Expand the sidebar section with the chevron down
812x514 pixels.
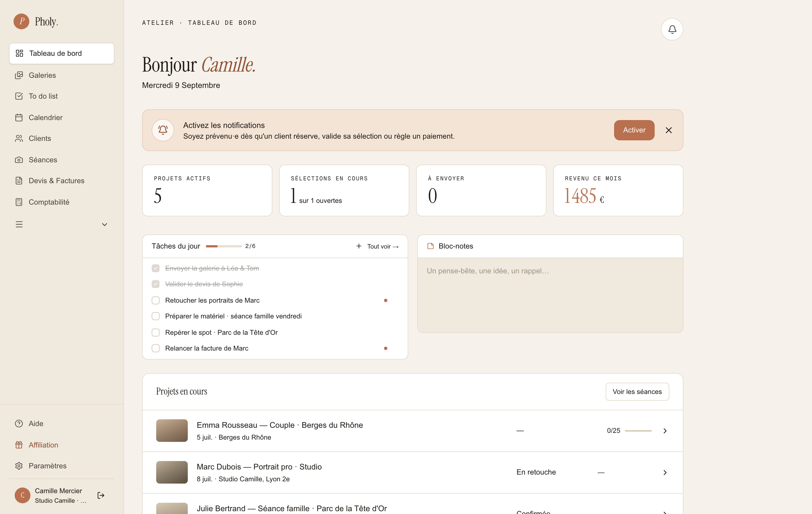click(x=105, y=225)
